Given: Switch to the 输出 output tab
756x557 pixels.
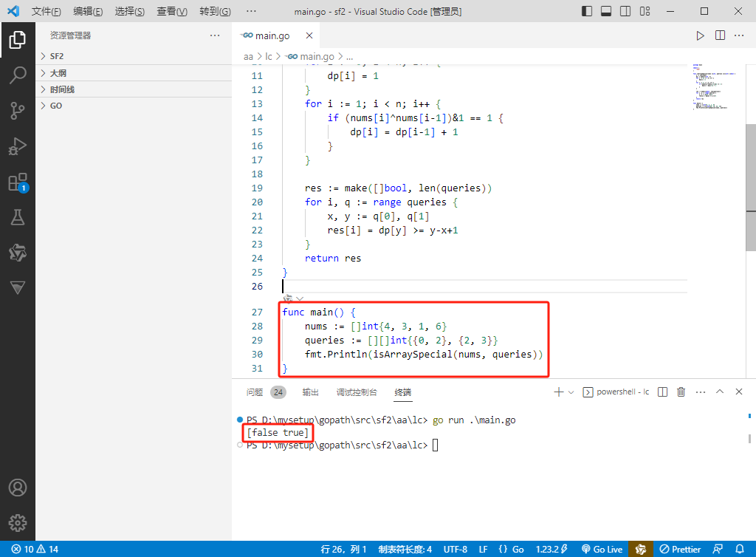Looking at the screenshot, I should 311,392.
